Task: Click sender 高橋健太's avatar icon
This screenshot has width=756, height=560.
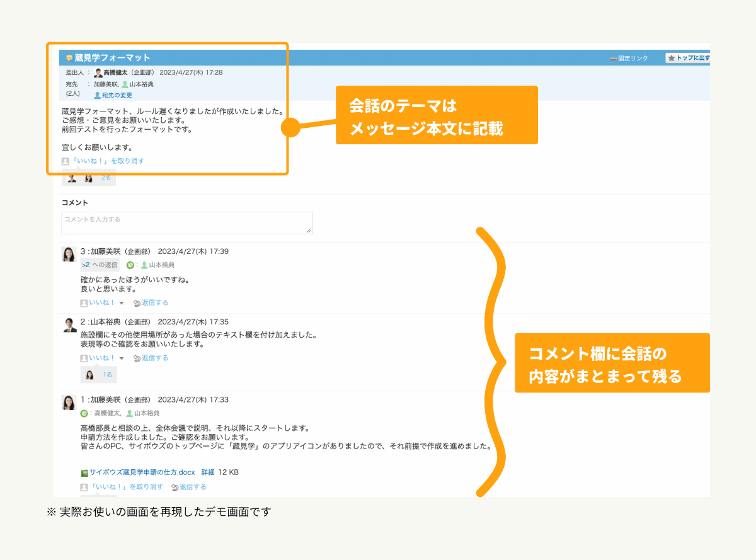Action: pyautogui.click(x=98, y=73)
